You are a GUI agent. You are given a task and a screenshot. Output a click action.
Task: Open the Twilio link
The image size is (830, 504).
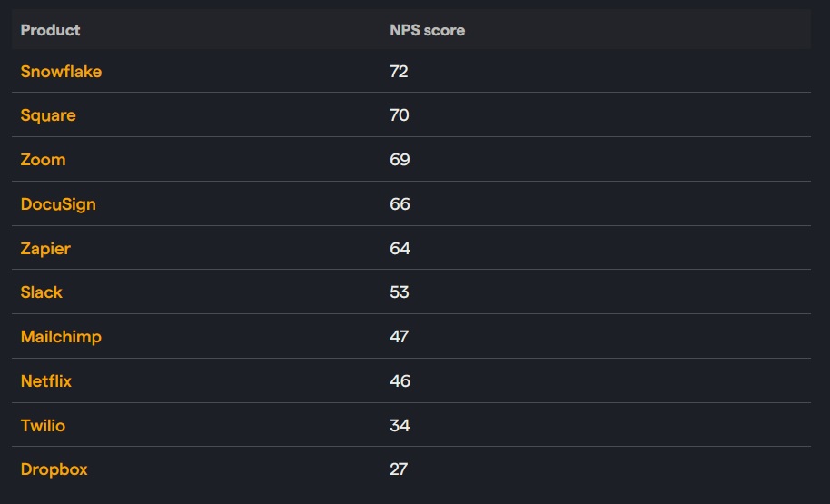coord(43,425)
